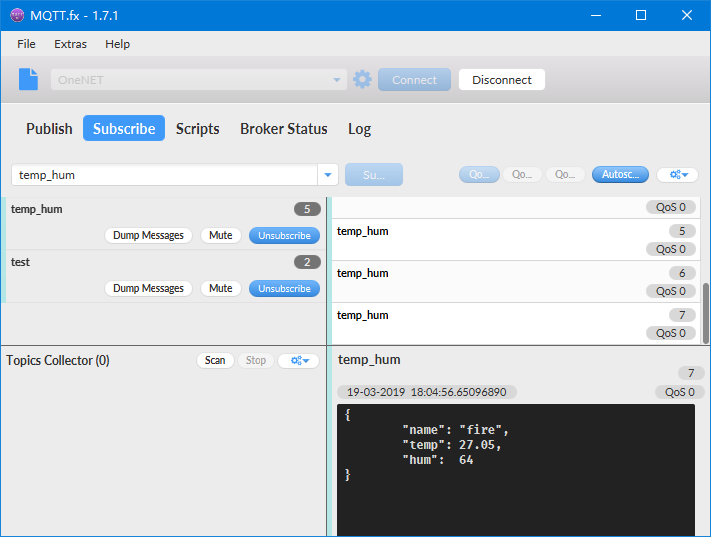711x537 pixels.
Task: Dump Messages for temp_hum topic
Action: pyautogui.click(x=148, y=235)
